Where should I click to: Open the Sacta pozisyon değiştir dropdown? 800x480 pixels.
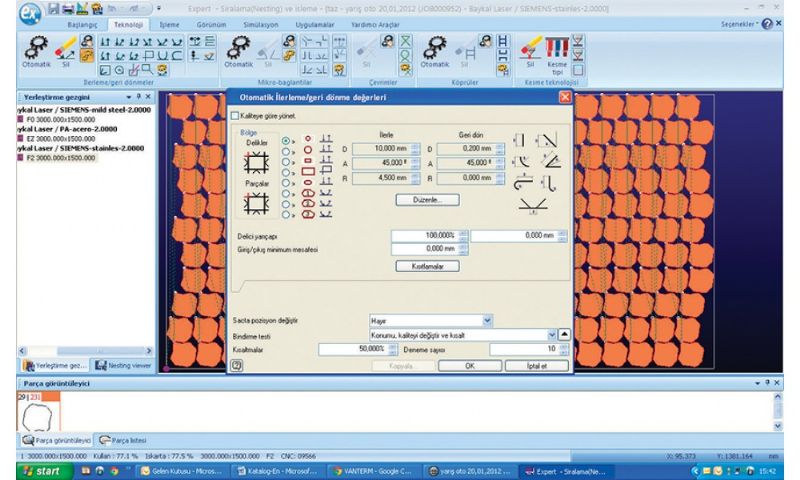tap(487, 320)
